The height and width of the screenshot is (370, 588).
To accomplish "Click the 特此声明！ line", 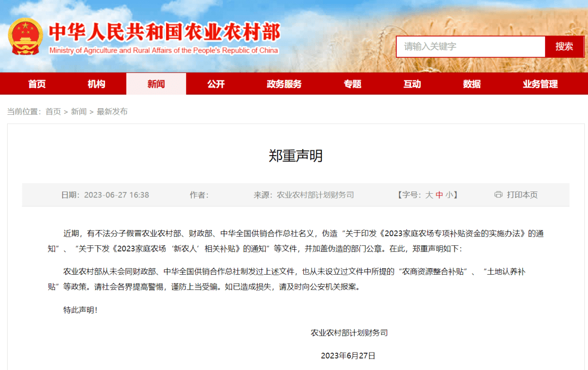I will (81, 310).
